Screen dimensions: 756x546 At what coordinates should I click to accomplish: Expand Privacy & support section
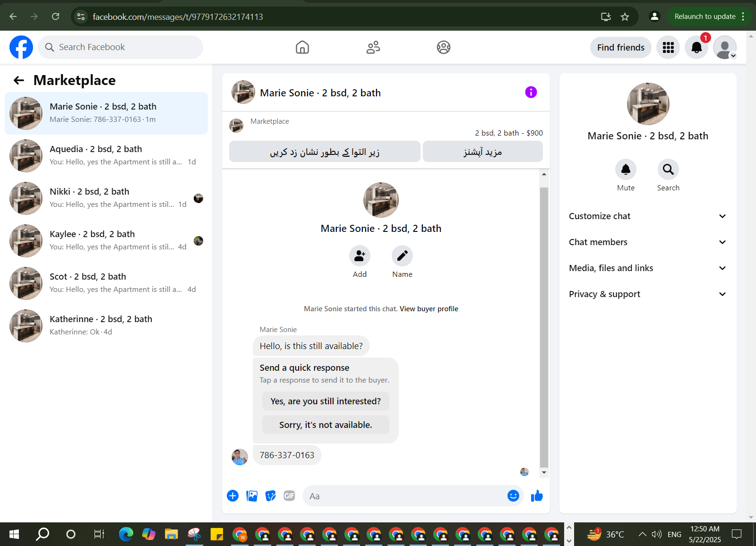(x=648, y=294)
